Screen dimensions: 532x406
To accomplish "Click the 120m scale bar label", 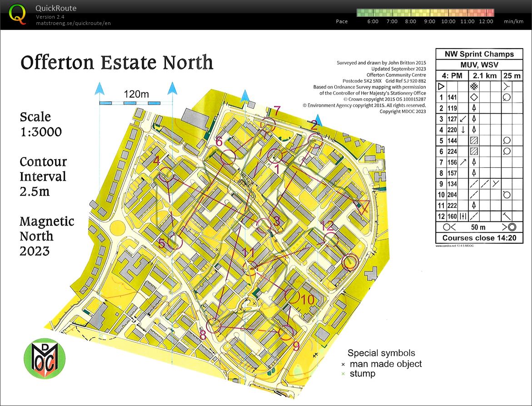I will click(x=136, y=94).
